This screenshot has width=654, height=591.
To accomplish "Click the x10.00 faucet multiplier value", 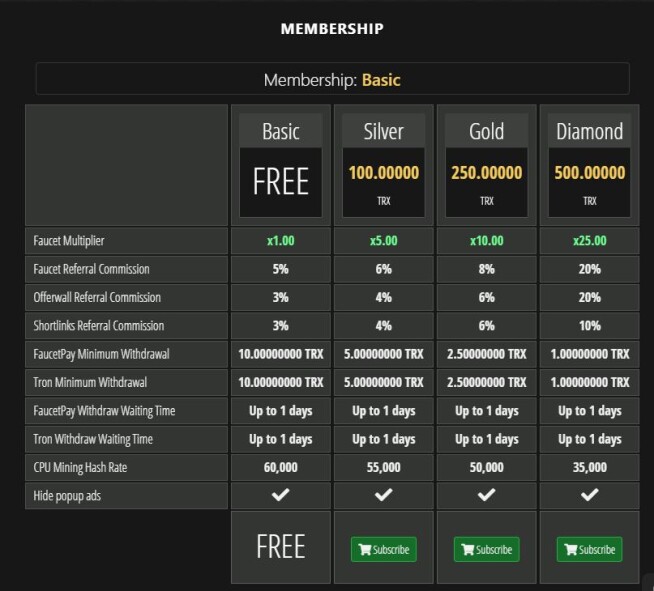I will (487, 241).
